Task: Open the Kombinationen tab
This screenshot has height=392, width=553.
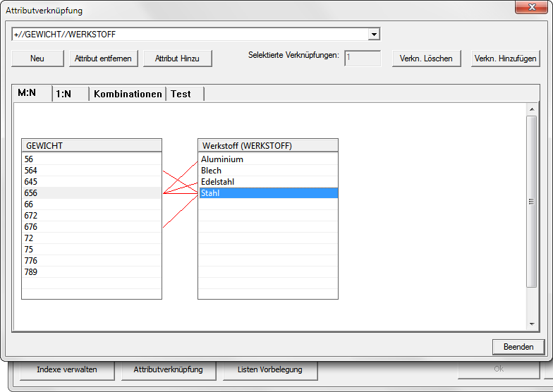Action: tap(128, 94)
